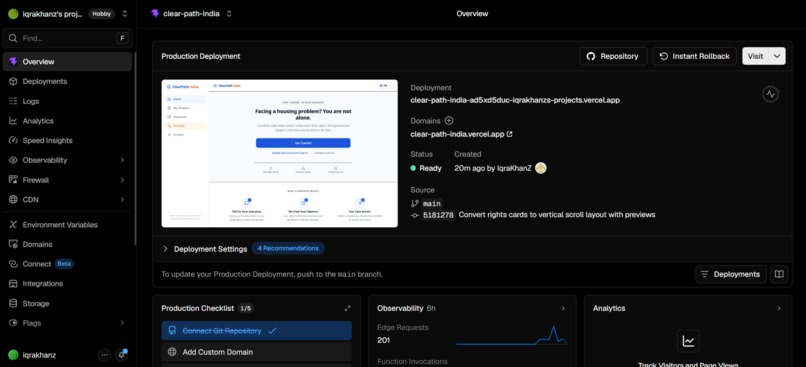The height and width of the screenshot is (367, 806).
Task: Go to Overview in the sidebar
Action: [x=67, y=62]
